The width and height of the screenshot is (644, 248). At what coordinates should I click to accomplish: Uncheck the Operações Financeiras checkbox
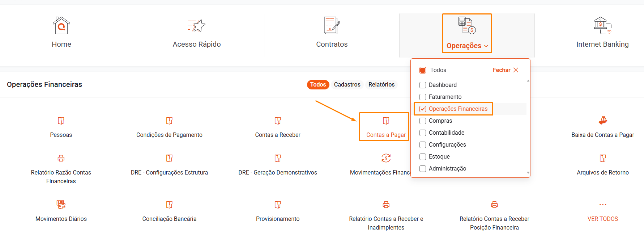(x=423, y=109)
